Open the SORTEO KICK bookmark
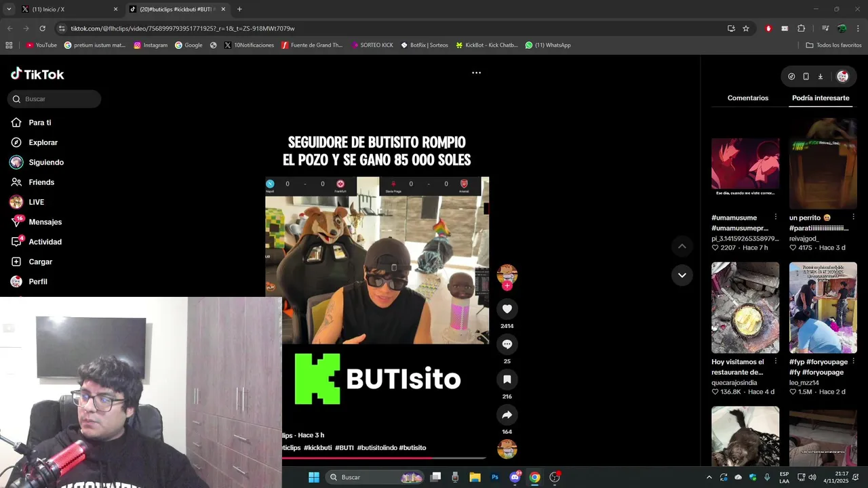 (372, 45)
